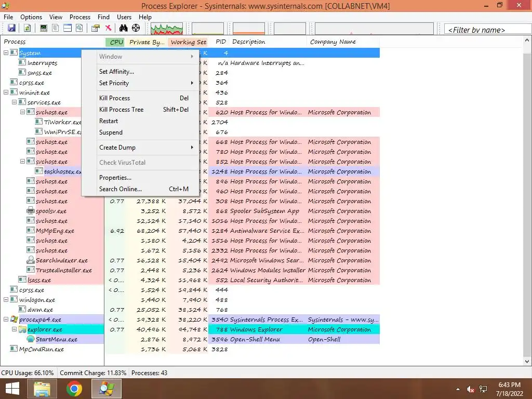Open the Users menu
The image size is (532, 399).
click(124, 17)
